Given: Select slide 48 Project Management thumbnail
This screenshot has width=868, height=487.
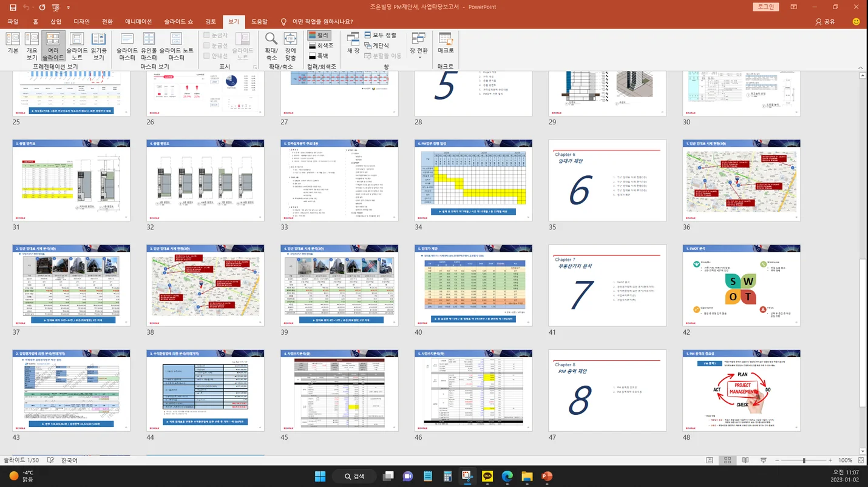Looking at the screenshot, I should coord(741,391).
